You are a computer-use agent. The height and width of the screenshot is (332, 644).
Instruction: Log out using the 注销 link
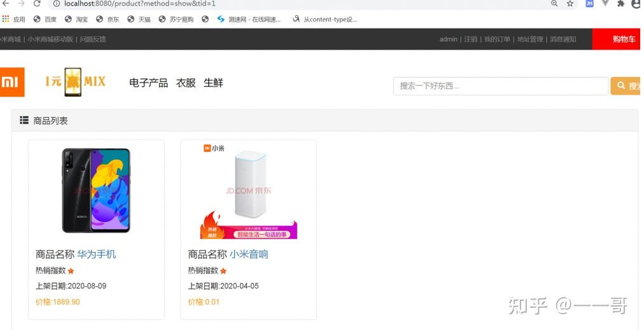click(471, 39)
